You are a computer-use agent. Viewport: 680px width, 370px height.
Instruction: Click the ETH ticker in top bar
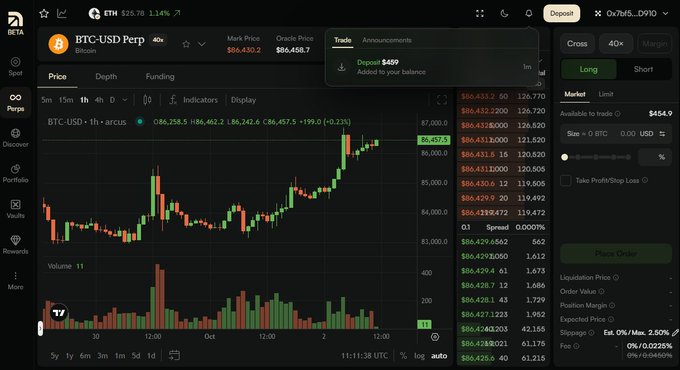pos(134,13)
